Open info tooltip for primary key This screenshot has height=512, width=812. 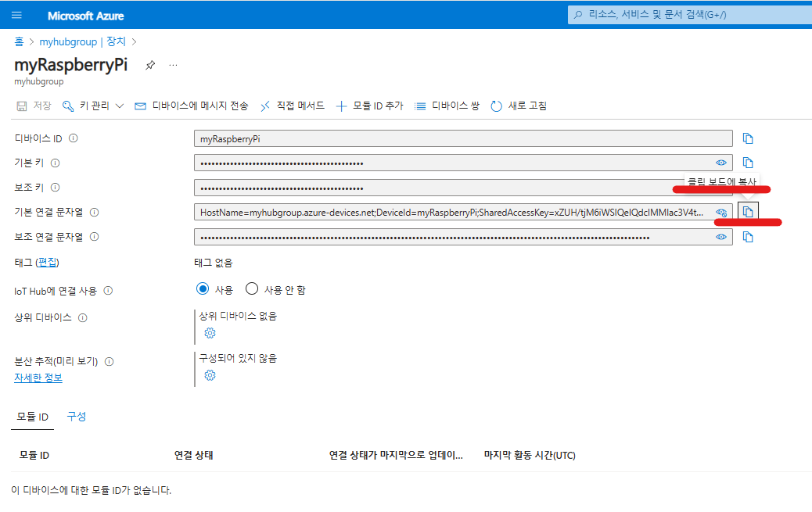pyautogui.click(x=56, y=163)
